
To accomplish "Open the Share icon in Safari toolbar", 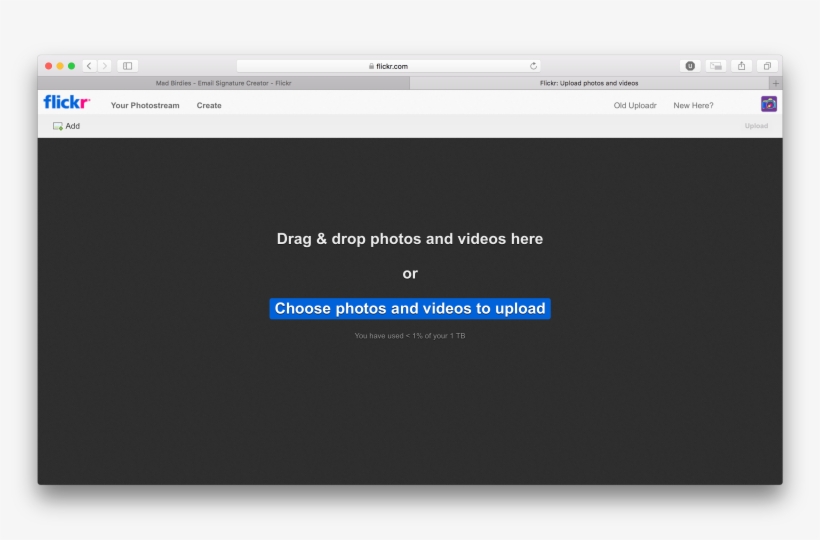I will tap(741, 66).
